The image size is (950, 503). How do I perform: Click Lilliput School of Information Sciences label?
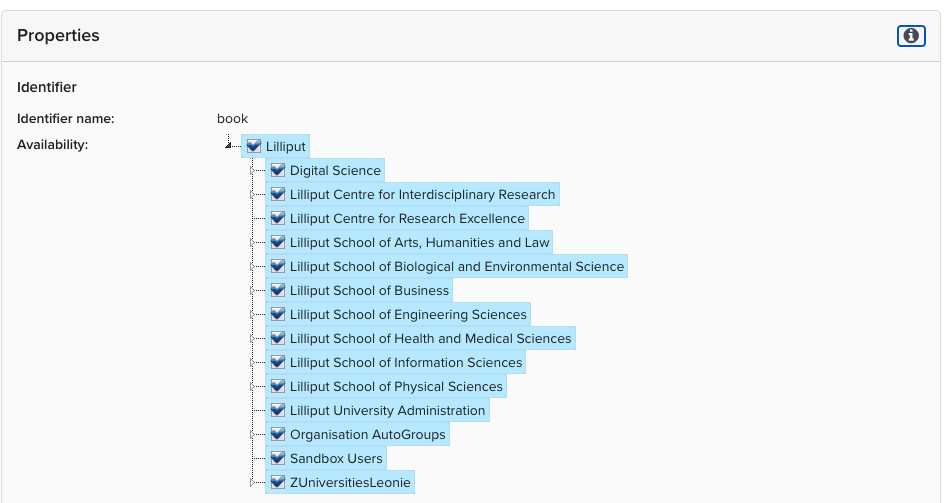(x=406, y=363)
